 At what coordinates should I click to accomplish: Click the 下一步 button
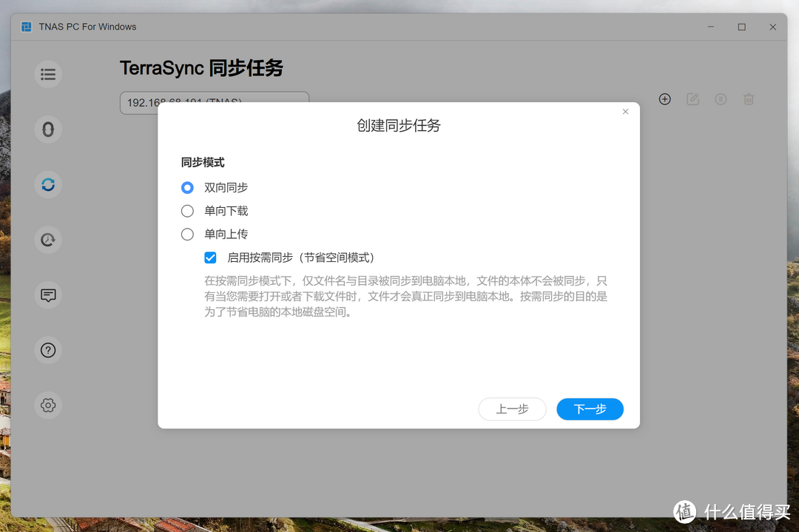[x=590, y=409]
